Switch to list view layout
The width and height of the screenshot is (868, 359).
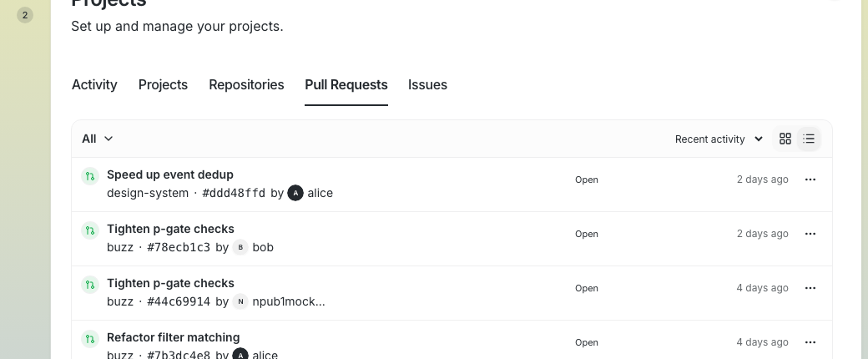coord(809,139)
